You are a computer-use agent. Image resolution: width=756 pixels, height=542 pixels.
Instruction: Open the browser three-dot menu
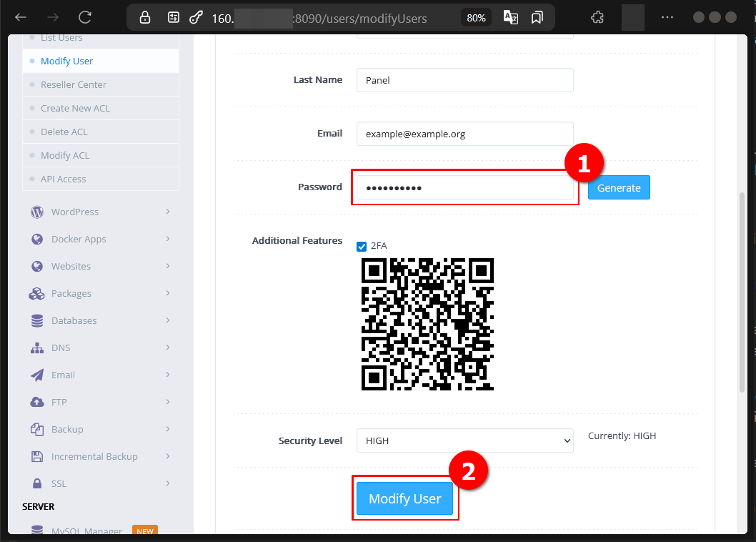point(667,17)
